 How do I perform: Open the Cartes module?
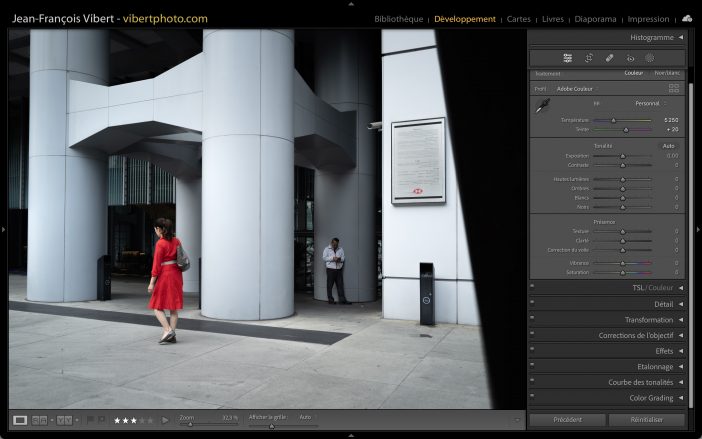(x=519, y=19)
